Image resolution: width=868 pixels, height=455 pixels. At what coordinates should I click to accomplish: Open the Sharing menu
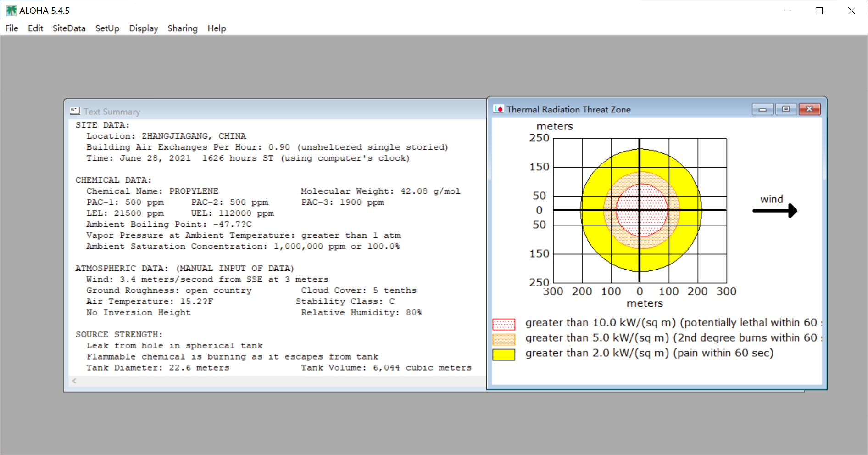pos(183,28)
